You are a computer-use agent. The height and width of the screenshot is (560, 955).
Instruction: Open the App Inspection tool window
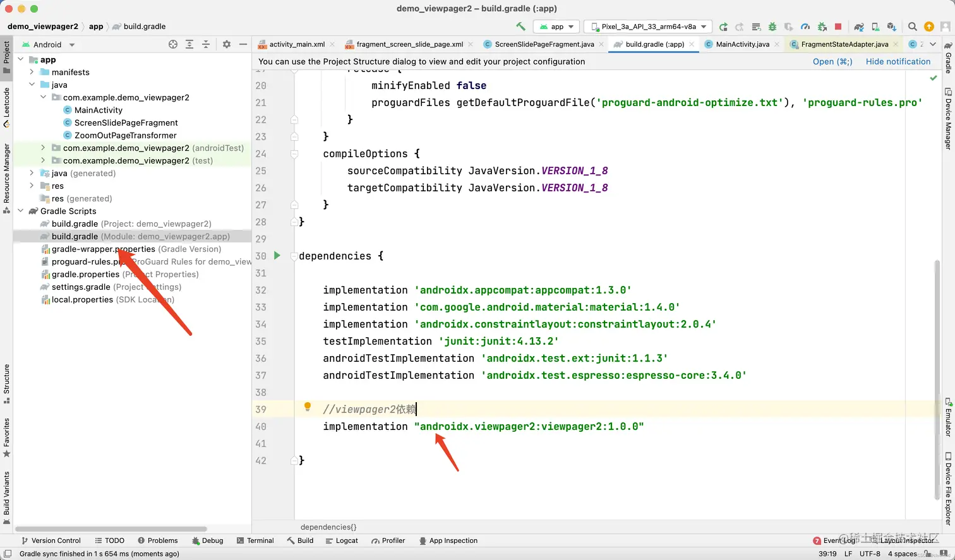pos(448,540)
